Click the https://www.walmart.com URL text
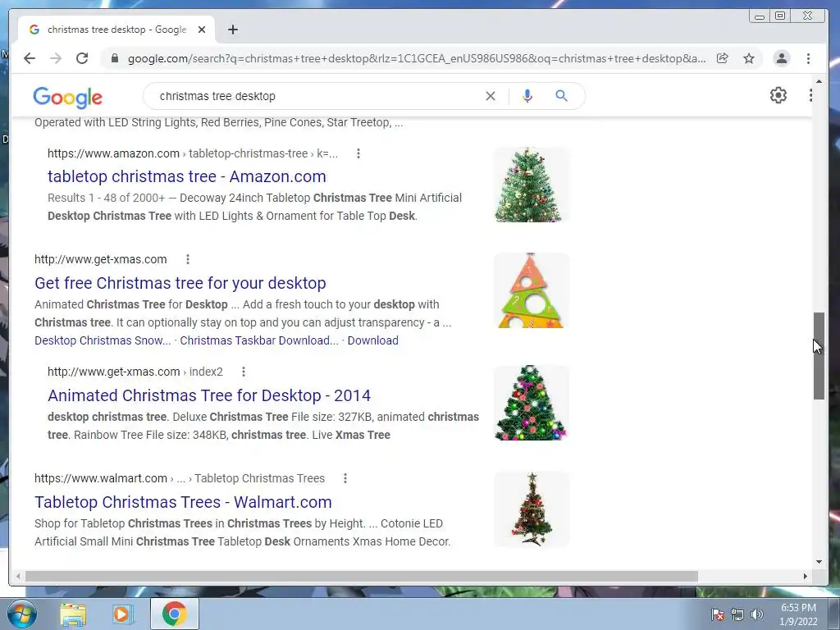Screen dimensions: 840x630 pyautogui.click(x=101, y=478)
